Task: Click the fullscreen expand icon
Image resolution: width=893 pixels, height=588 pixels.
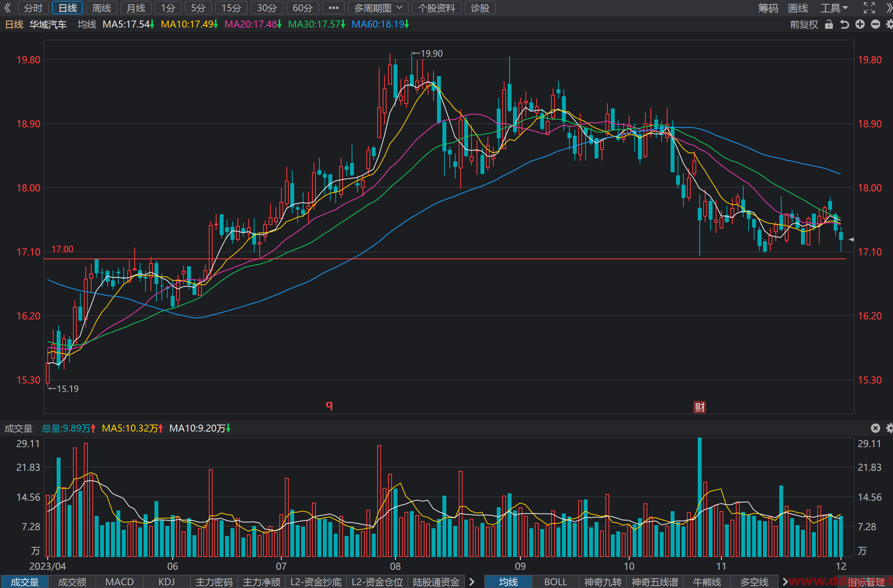Action: click(869, 8)
